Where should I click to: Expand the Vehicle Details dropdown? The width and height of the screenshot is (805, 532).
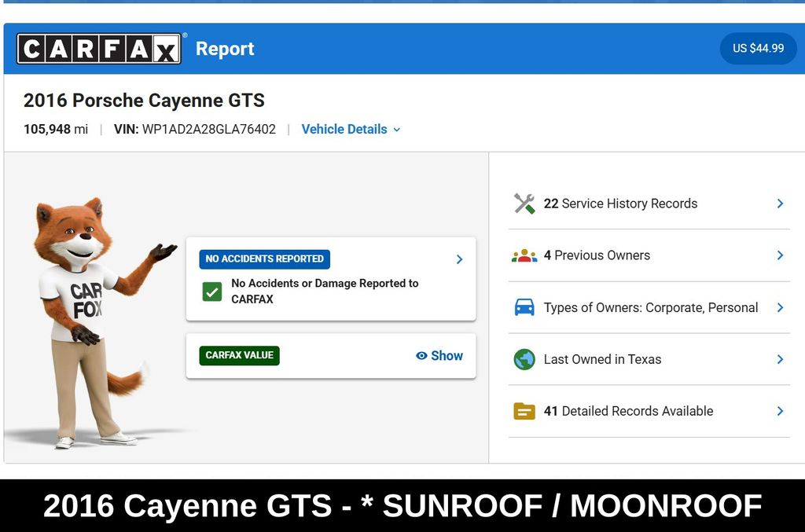[351, 130]
